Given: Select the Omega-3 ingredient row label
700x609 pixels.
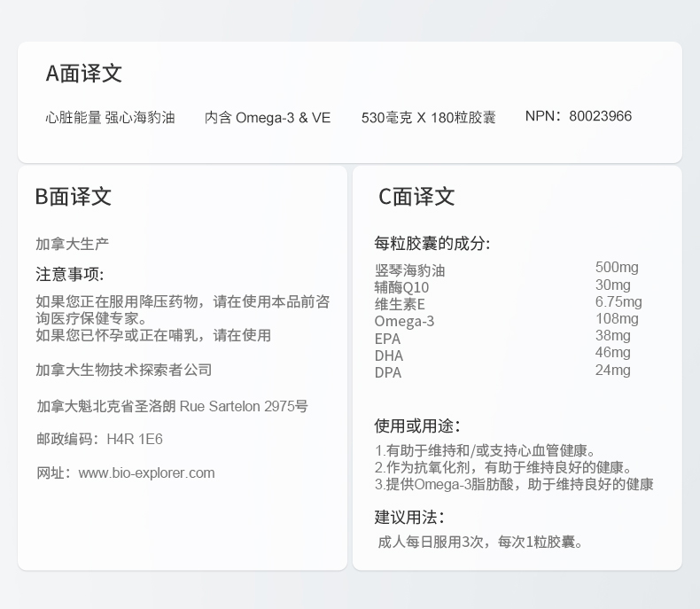Looking at the screenshot, I should click(404, 321).
